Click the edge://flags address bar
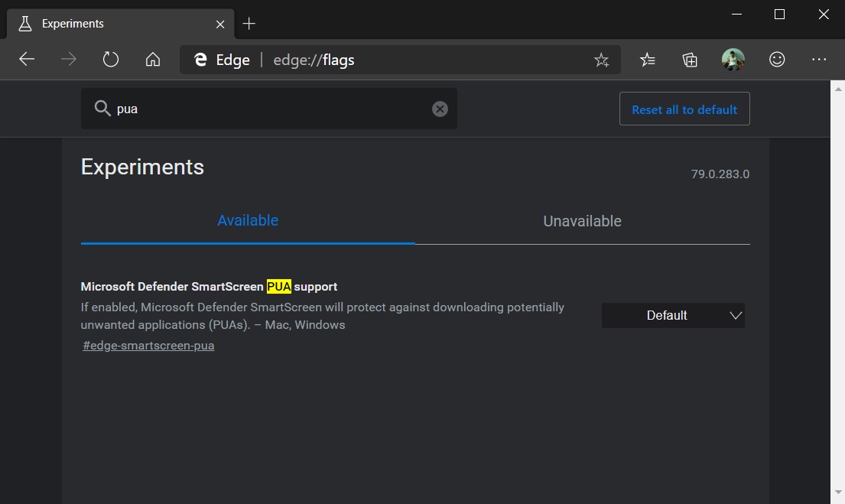This screenshot has height=504, width=845. pos(400,60)
